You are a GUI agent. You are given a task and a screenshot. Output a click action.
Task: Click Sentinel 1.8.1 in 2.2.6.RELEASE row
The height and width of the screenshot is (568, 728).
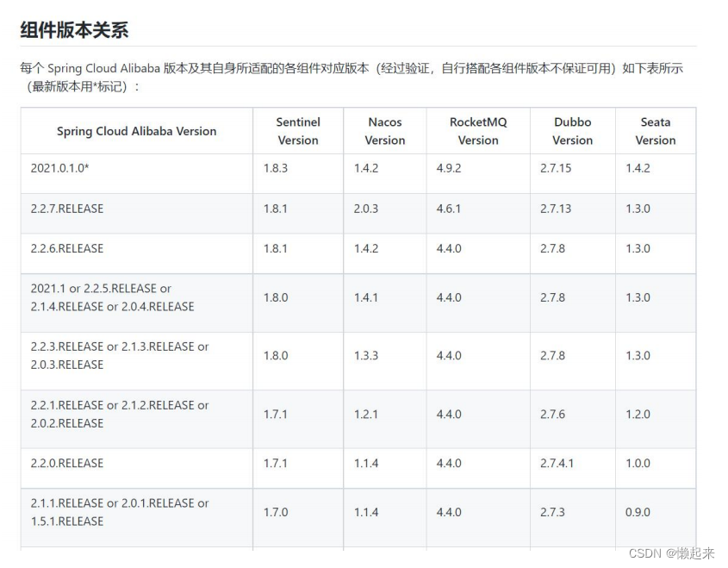[x=276, y=248]
